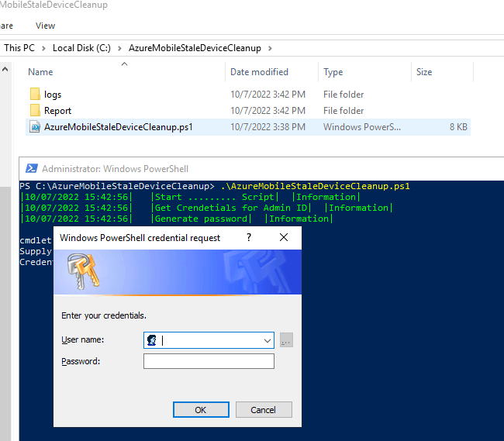Click the browse ellipsis button beside User name

[x=286, y=339]
